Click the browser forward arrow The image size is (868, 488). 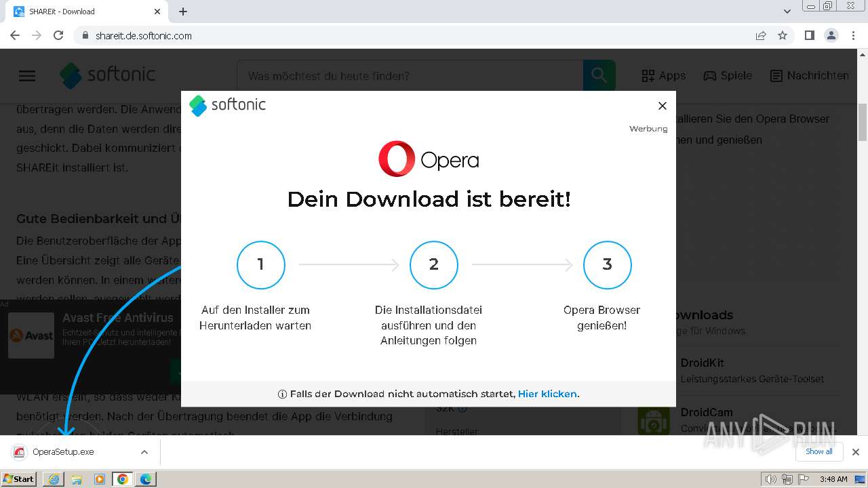[37, 35]
